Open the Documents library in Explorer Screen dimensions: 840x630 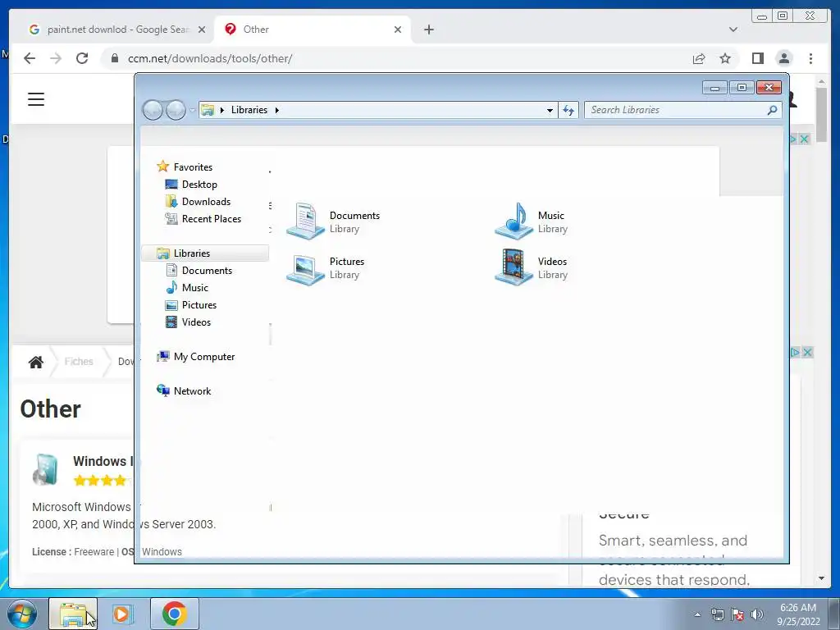pyautogui.click(x=333, y=221)
